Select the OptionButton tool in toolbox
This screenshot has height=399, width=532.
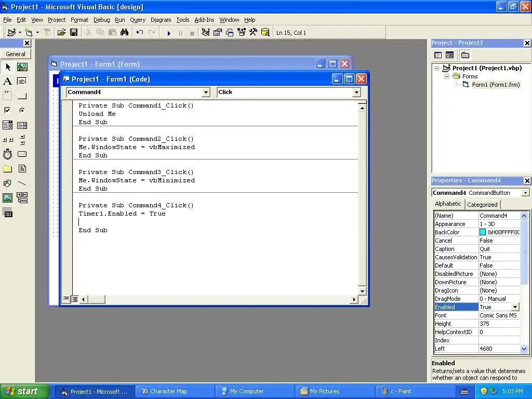point(22,110)
